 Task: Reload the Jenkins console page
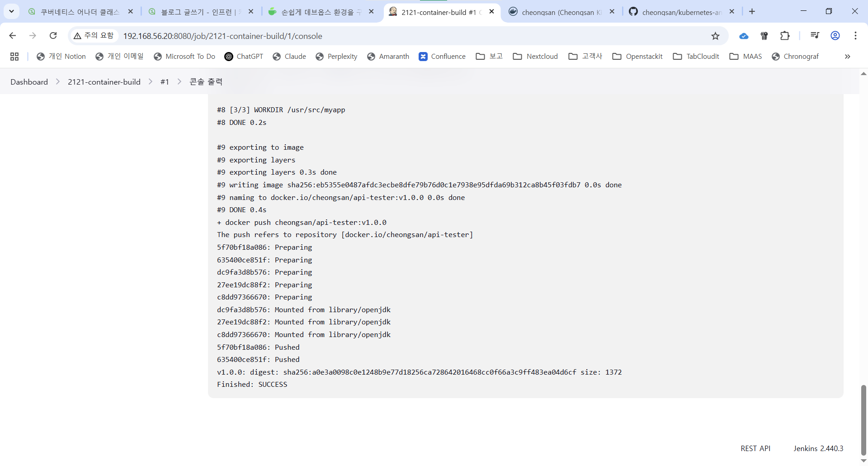point(53,36)
